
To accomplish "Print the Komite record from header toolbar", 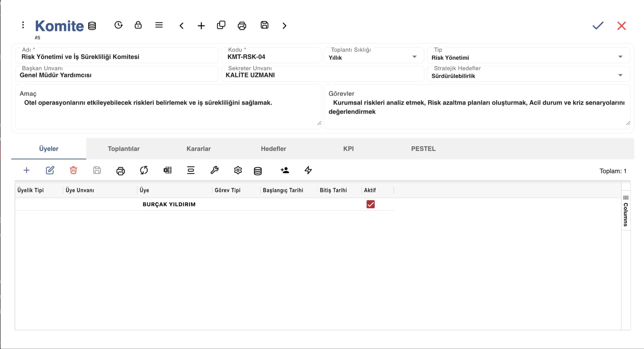I will tap(242, 26).
